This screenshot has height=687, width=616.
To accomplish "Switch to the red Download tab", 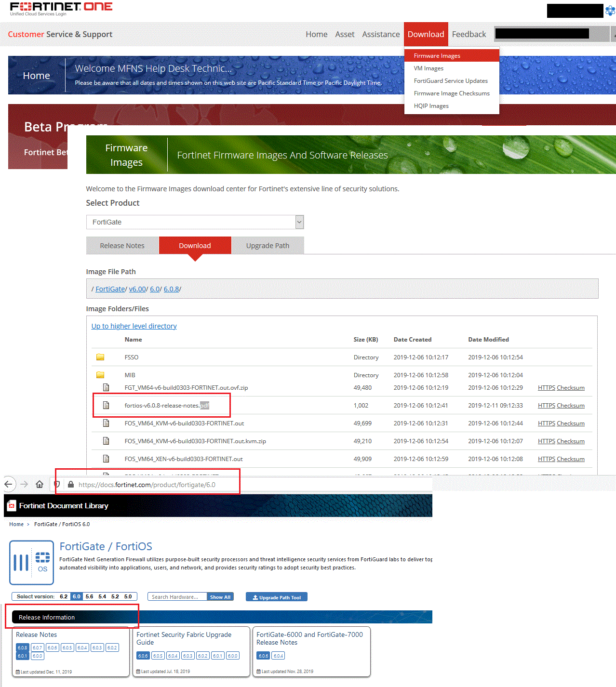I will [x=195, y=245].
